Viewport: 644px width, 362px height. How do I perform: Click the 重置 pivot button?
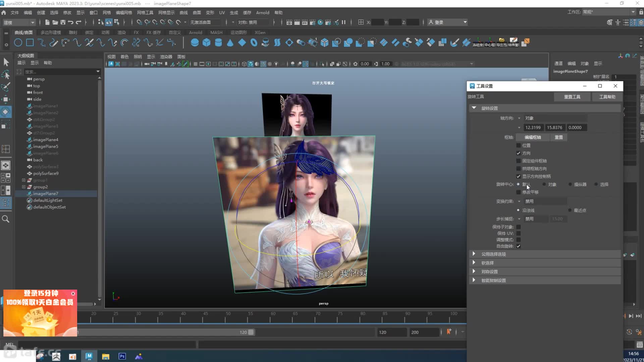coord(559,137)
